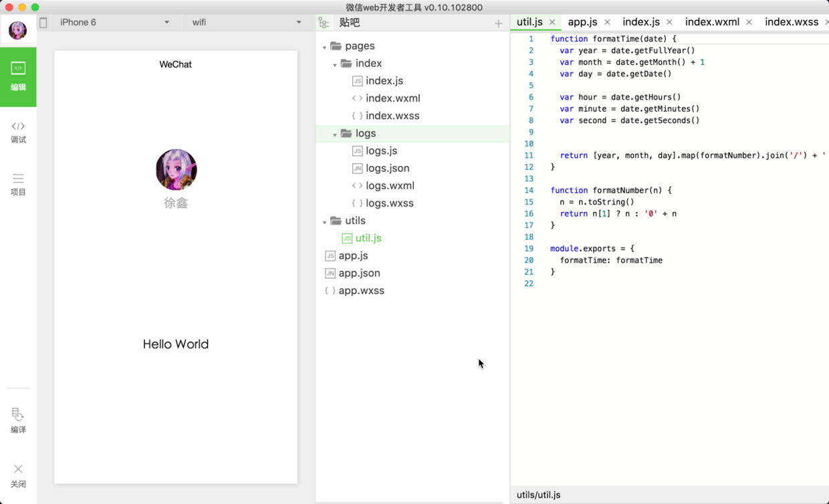Select the logs folder row
This screenshot has width=829, height=504.
click(412, 134)
